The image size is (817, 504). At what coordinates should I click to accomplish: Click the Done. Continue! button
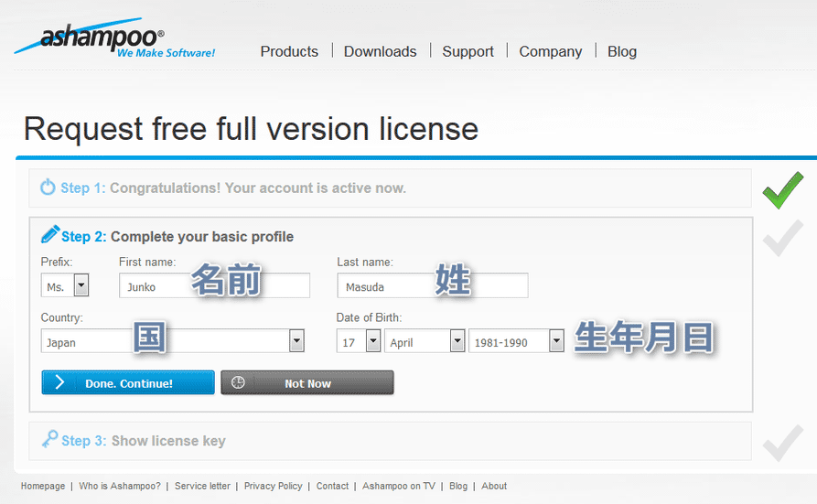pyautogui.click(x=128, y=382)
